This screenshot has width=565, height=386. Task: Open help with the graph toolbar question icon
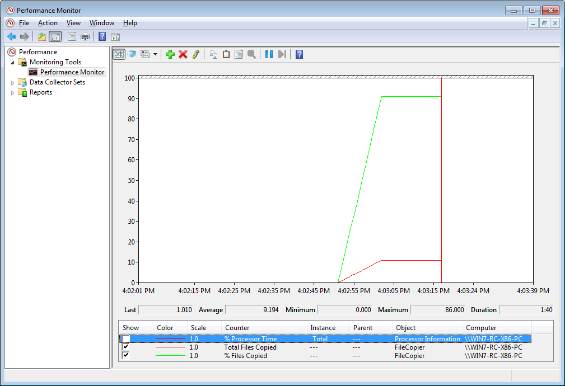pos(299,54)
